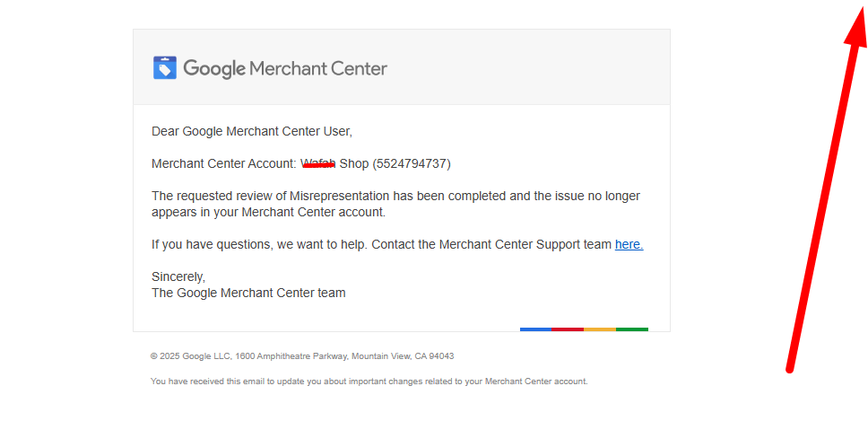Screen dimensions: 868x421
Task: Click the "Dear Google Merchant Center User" greeting
Action: click(252, 132)
